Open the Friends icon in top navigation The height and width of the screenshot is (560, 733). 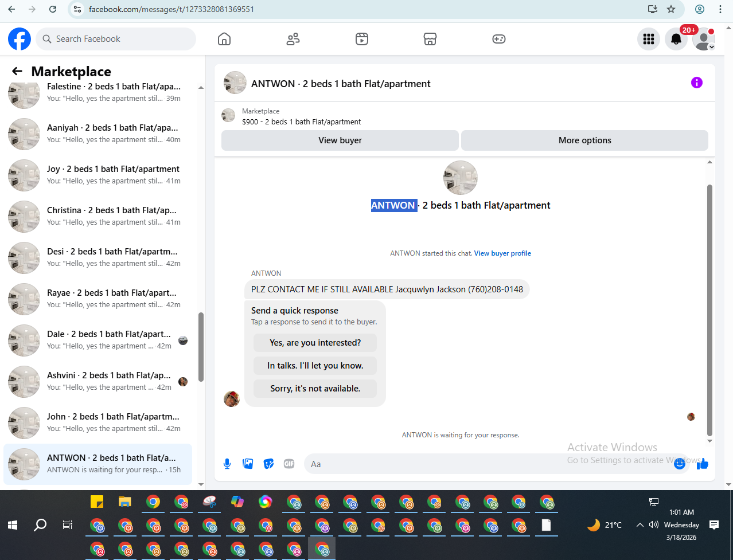[x=293, y=39]
